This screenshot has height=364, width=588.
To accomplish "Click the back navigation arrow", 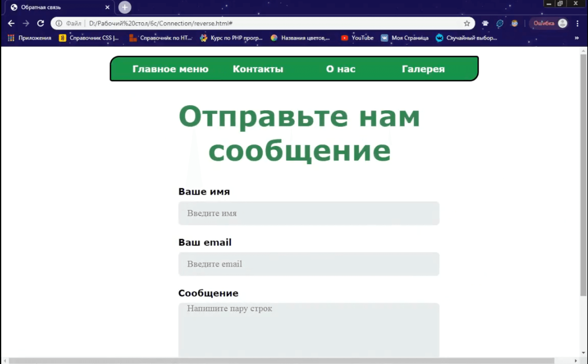I will coord(11,23).
